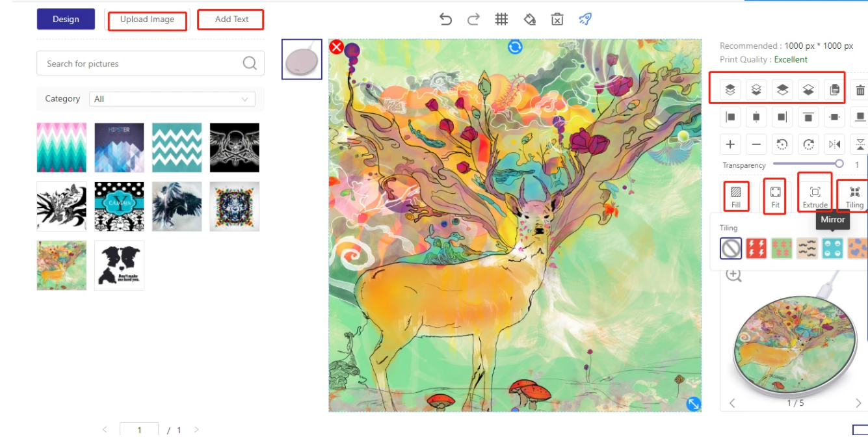This screenshot has height=437, width=868.
Task: Go to previous product preview image
Action: click(x=732, y=403)
